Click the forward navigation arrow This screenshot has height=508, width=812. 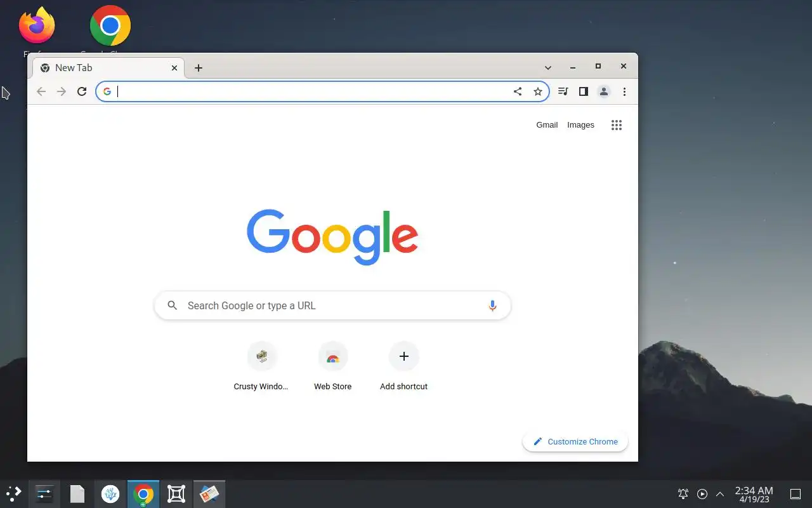click(62, 91)
